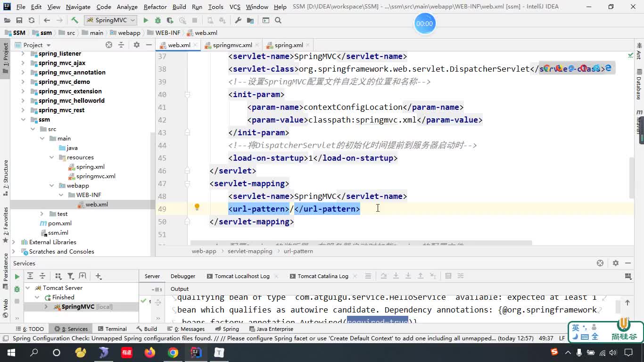Add a service with the plus icon
644x362 pixels.
coord(99,276)
